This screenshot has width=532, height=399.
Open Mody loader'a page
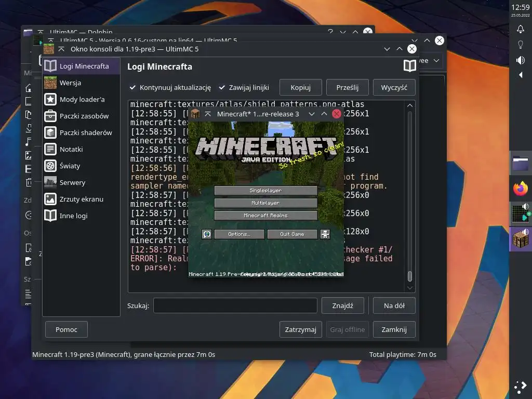(x=82, y=99)
